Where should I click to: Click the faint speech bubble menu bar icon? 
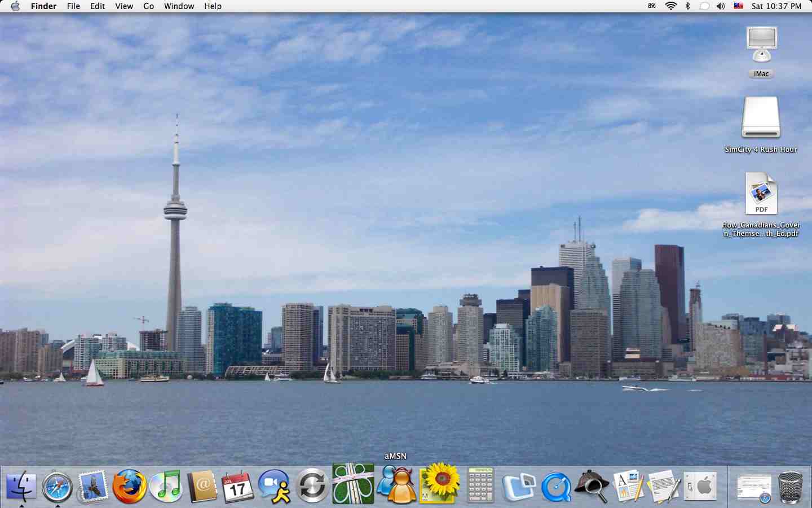point(704,6)
